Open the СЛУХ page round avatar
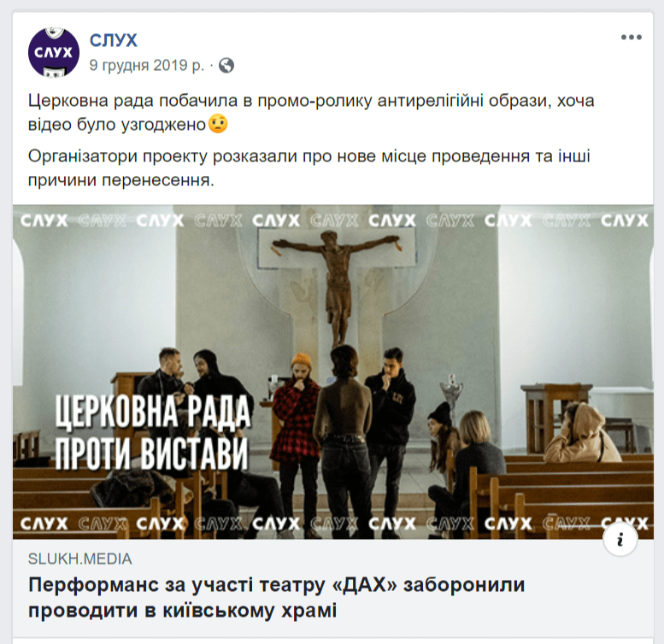 pyautogui.click(x=54, y=52)
